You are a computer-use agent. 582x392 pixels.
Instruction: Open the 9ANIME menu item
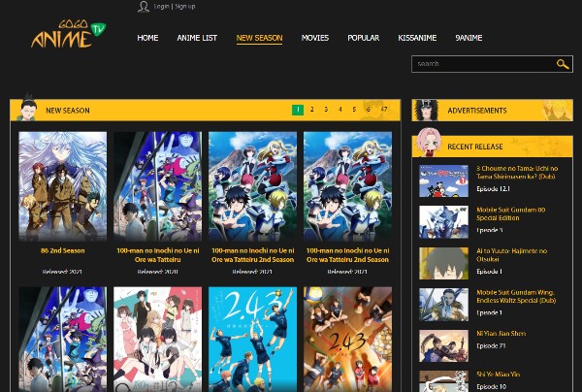point(469,38)
